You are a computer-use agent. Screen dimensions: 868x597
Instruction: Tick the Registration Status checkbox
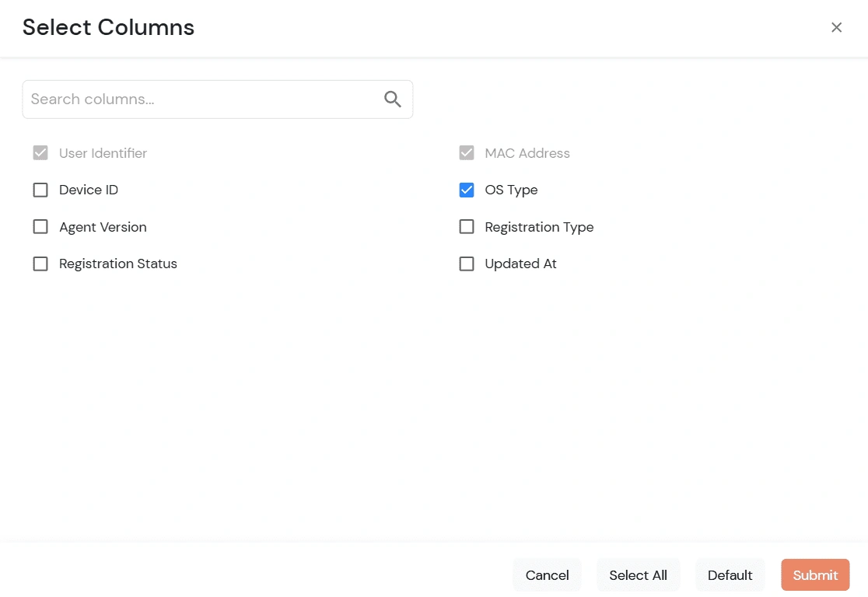40,264
